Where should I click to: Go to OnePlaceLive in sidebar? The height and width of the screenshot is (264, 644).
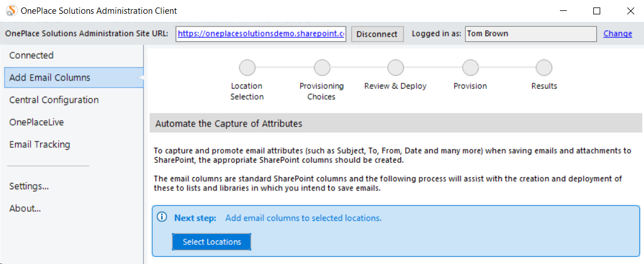tap(36, 122)
